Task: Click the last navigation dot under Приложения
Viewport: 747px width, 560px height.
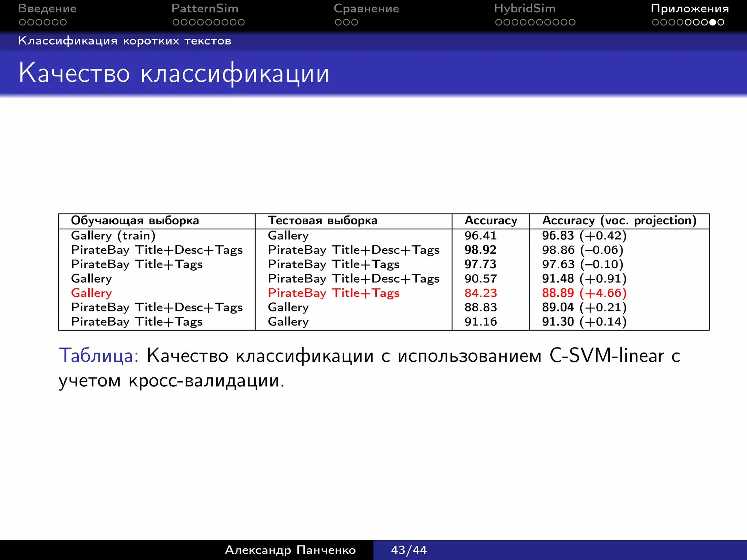Action: [x=721, y=22]
